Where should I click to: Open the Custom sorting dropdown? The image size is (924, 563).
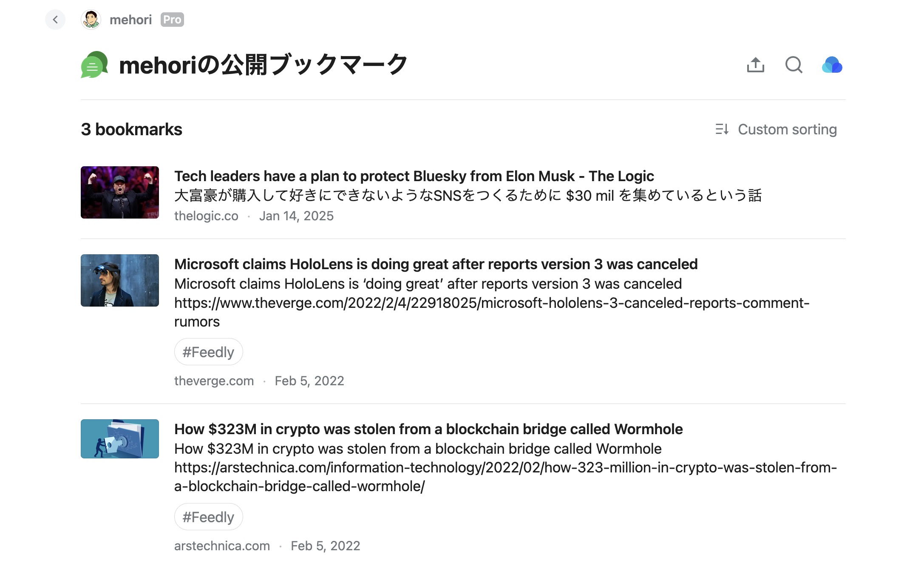pyautogui.click(x=776, y=129)
